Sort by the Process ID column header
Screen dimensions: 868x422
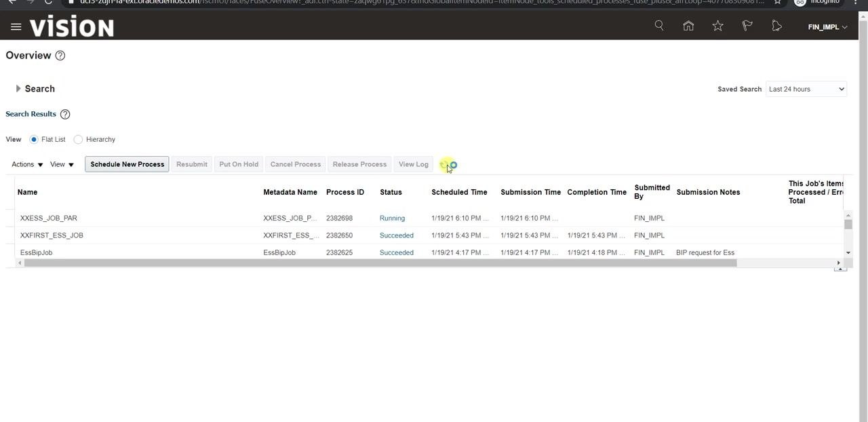(345, 192)
